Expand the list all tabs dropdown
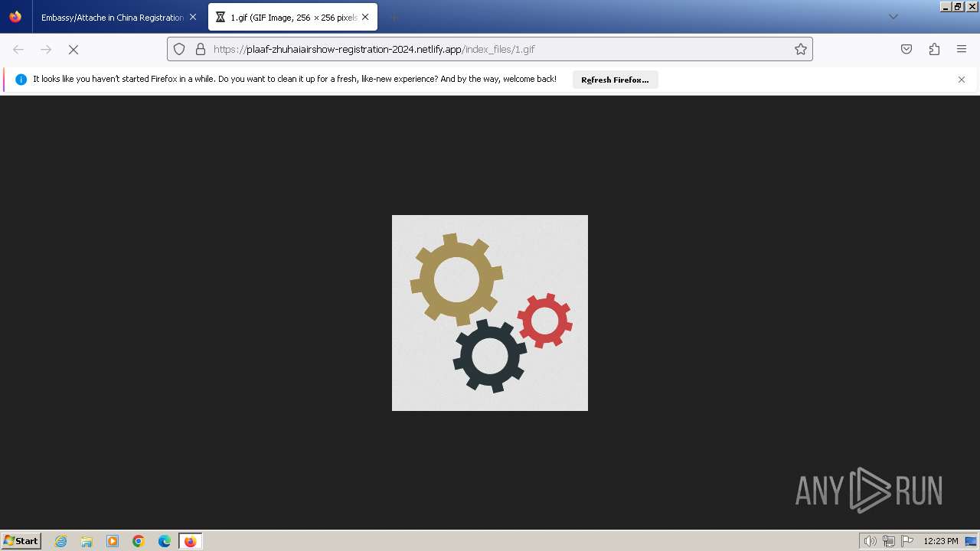 (893, 17)
